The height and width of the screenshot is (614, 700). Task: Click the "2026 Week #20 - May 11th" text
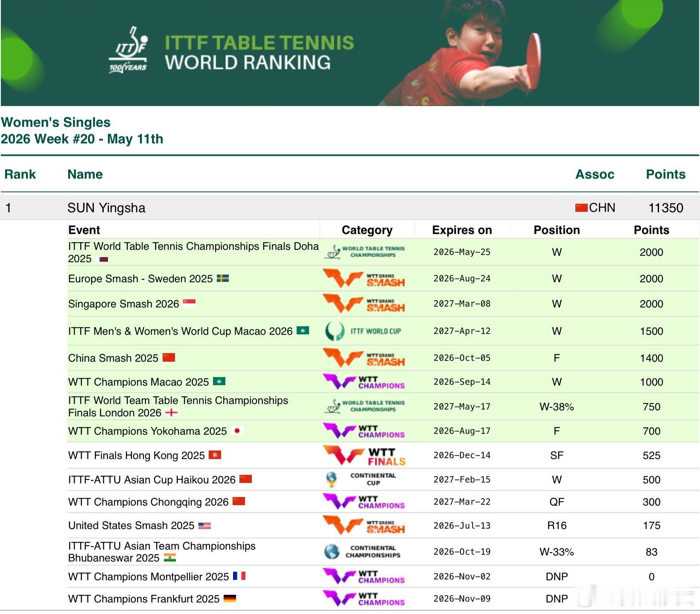82,139
